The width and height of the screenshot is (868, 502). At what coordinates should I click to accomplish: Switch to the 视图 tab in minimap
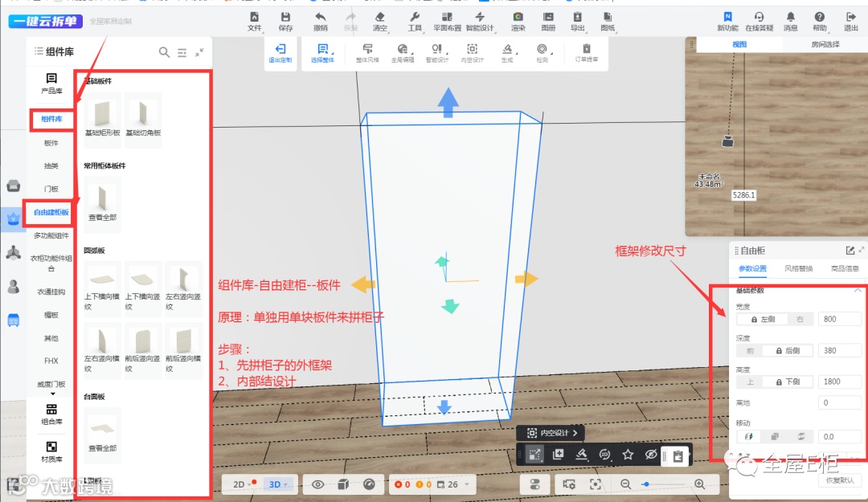pos(739,44)
